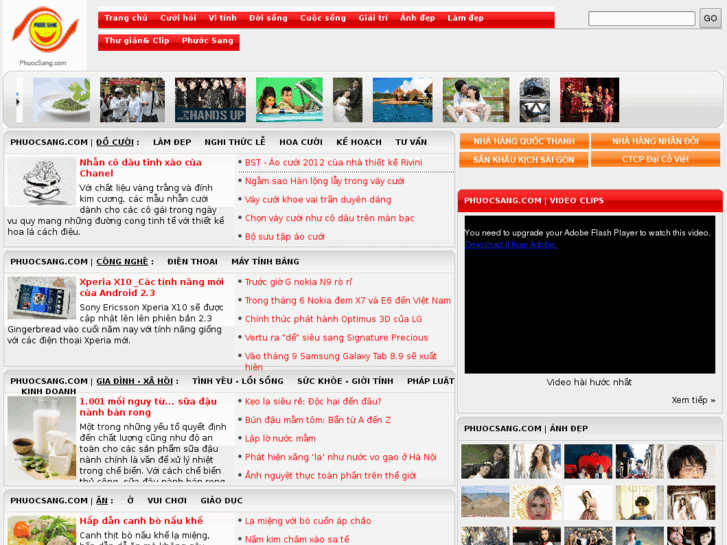Open Làm đẹp in the red top menu
The width and height of the screenshot is (727, 545).
click(466, 18)
